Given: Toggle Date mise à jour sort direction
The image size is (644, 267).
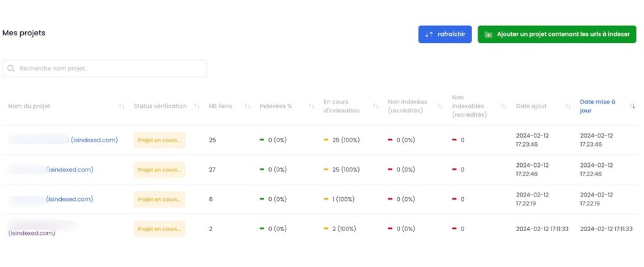Looking at the screenshot, I should tap(632, 106).
